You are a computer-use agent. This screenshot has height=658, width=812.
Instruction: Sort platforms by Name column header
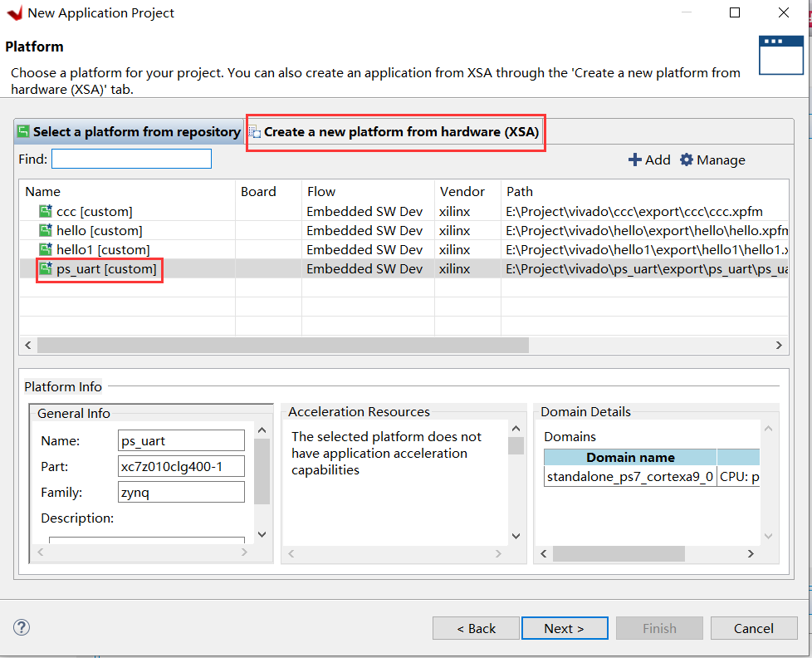(127, 191)
